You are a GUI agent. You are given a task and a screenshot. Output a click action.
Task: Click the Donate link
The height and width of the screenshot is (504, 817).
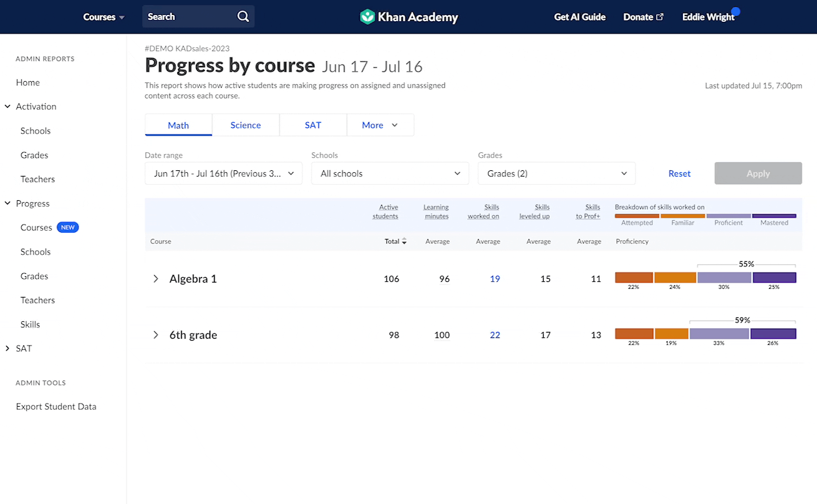[x=638, y=17]
